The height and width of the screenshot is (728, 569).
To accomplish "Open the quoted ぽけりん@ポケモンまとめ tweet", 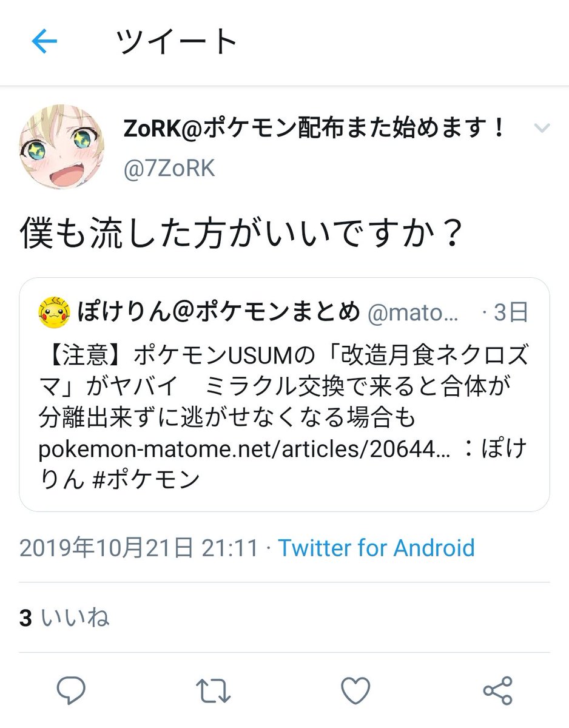I will coord(284,394).
